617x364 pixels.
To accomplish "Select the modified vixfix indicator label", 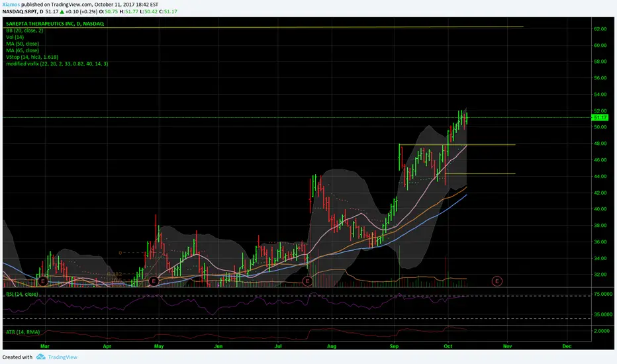I will click(57, 64).
